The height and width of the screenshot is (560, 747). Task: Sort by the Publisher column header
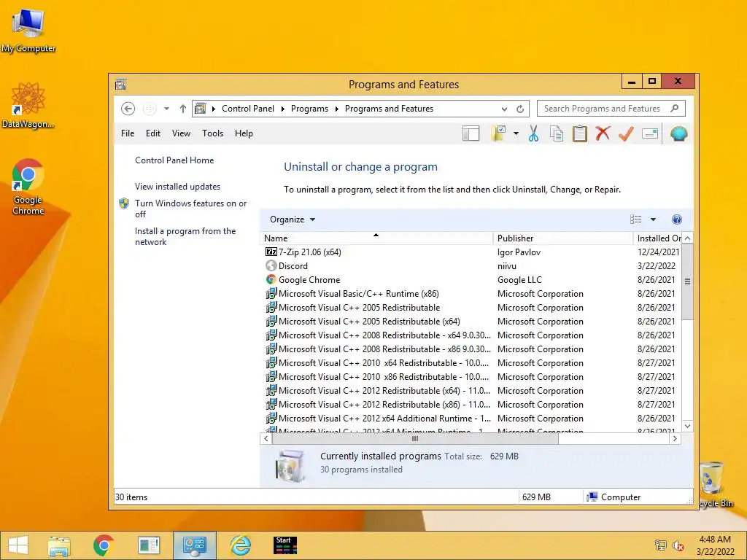[563, 238]
